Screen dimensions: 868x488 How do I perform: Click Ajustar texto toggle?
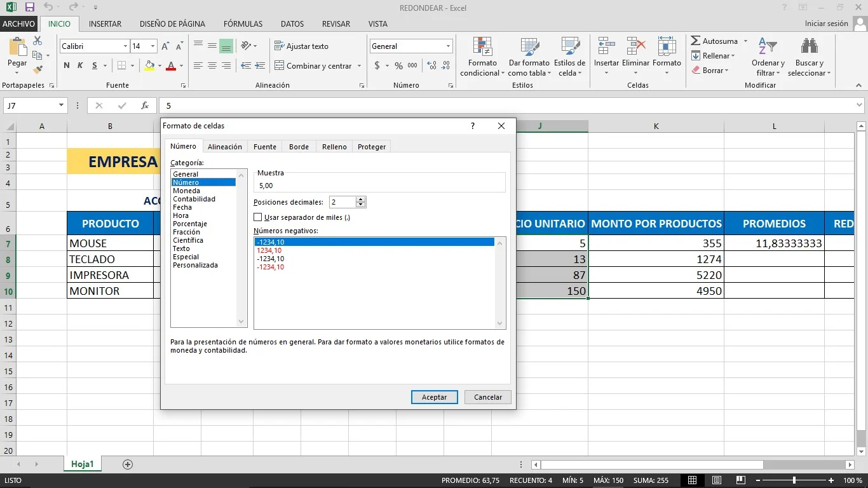point(302,46)
